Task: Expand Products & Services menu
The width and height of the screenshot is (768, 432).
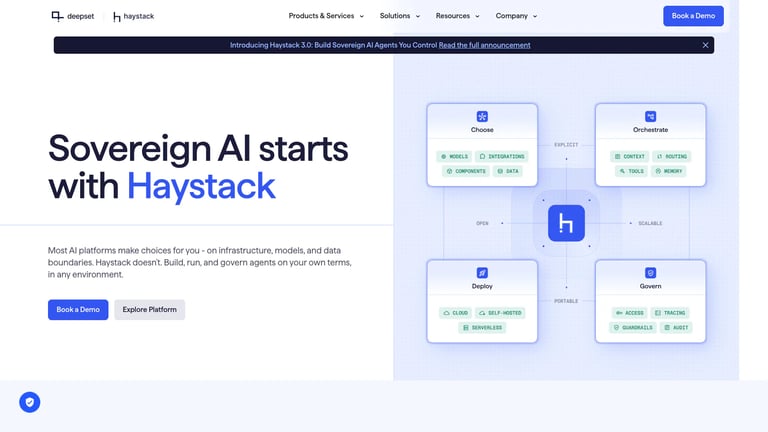Action: 326,16
